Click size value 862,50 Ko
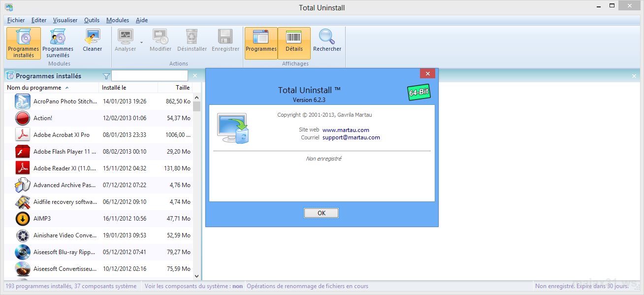This screenshot has height=295, width=644. (x=178, y=101)
